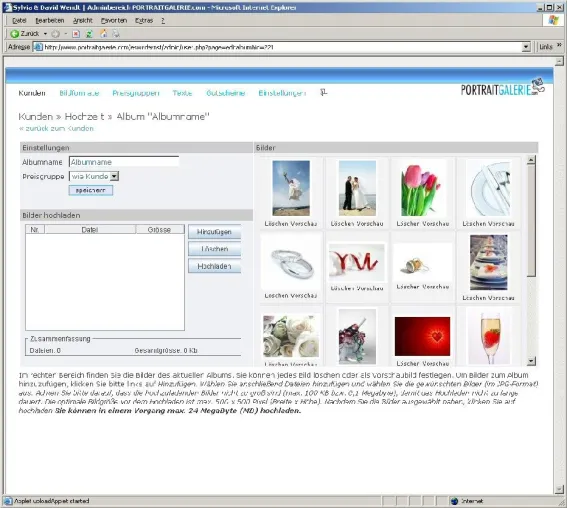
Task: Click the greyed-out Forward arrow icon
Action: (x=55, y=34)
